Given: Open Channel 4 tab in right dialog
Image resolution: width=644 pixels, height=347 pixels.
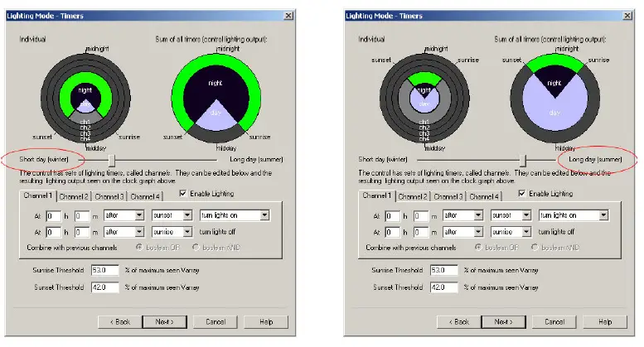Looking at the screenshot, I should (x=484, y=197).
